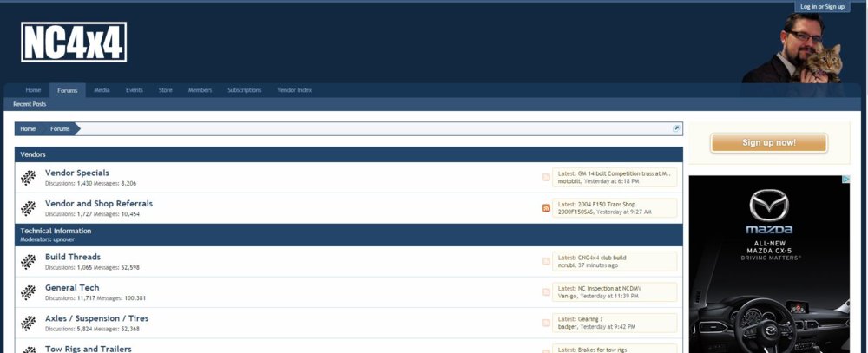Open the Subscriptions menu item
Screen dimensions: 868x353
(244, 90)
